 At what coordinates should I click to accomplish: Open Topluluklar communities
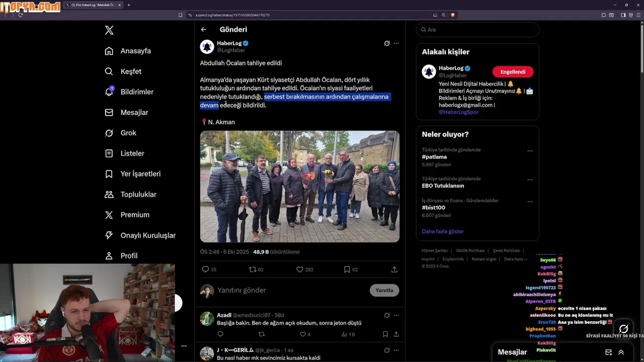[x=130, y=194]
